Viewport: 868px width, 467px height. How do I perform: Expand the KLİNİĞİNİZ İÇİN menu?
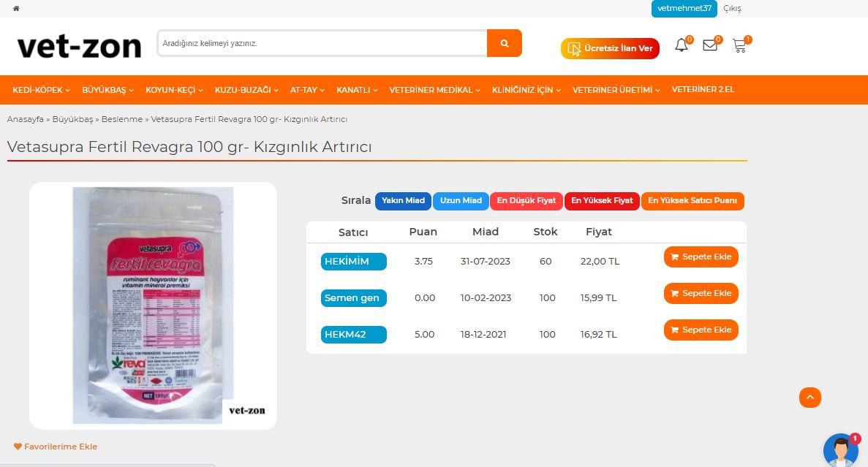click(x=527, y=90)
